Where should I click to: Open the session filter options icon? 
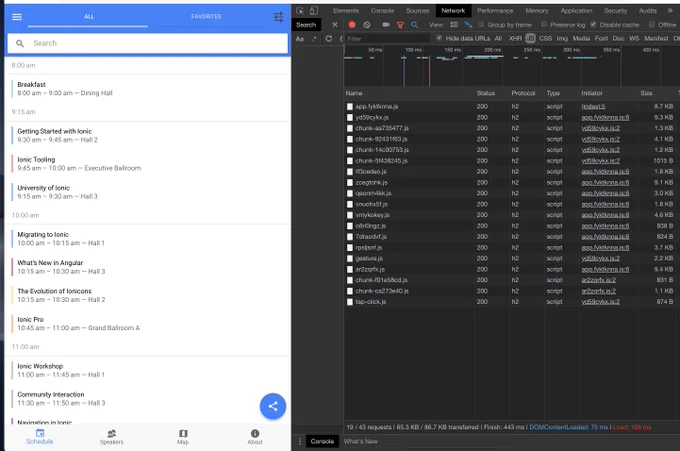(278, 17)
